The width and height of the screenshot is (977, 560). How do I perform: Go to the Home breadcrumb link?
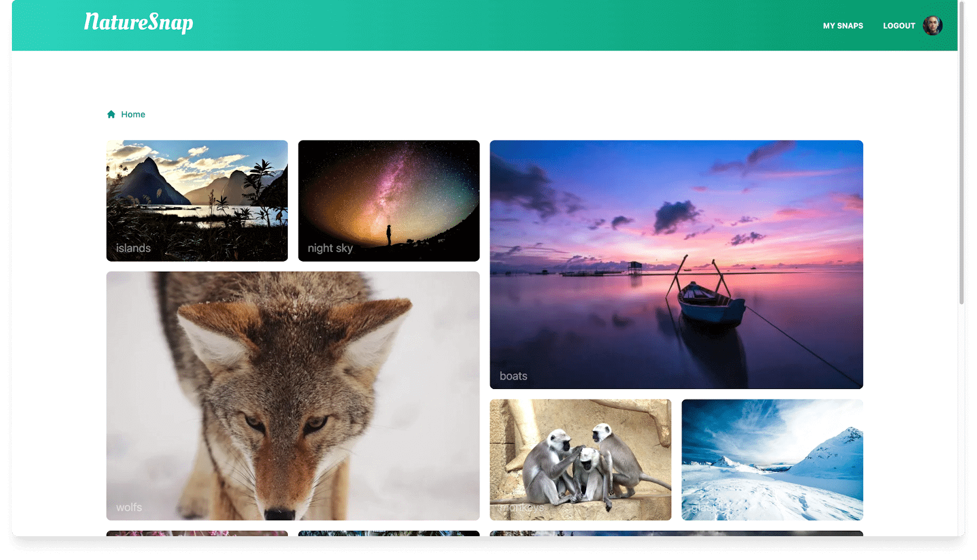click(133, 114)
